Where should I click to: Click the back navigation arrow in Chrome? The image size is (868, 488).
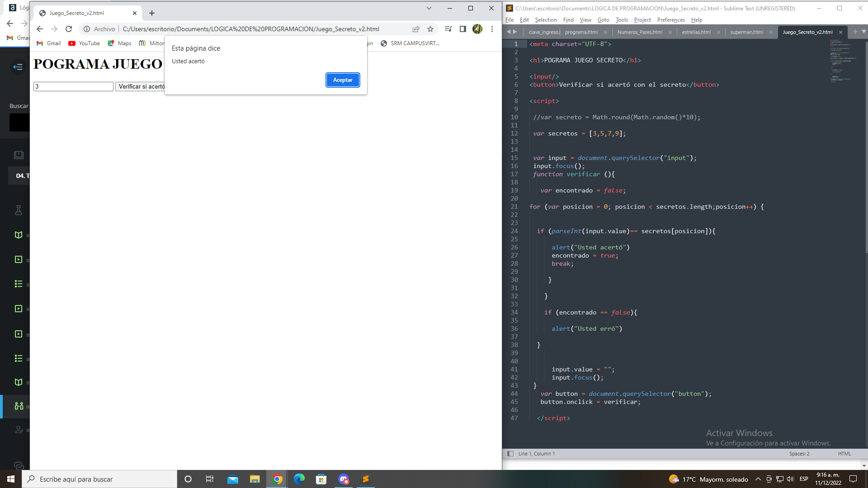pyautogui.click(x=39, y=28)
